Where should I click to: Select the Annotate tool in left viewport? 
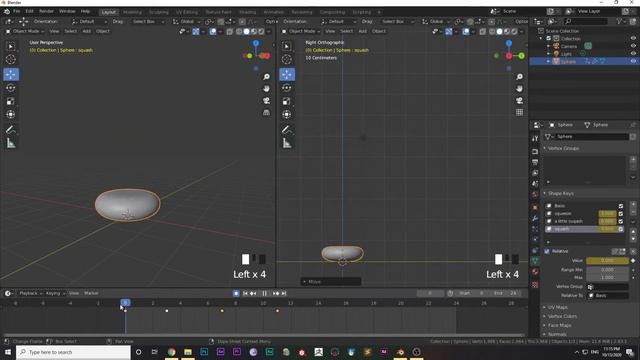(11, 130)
